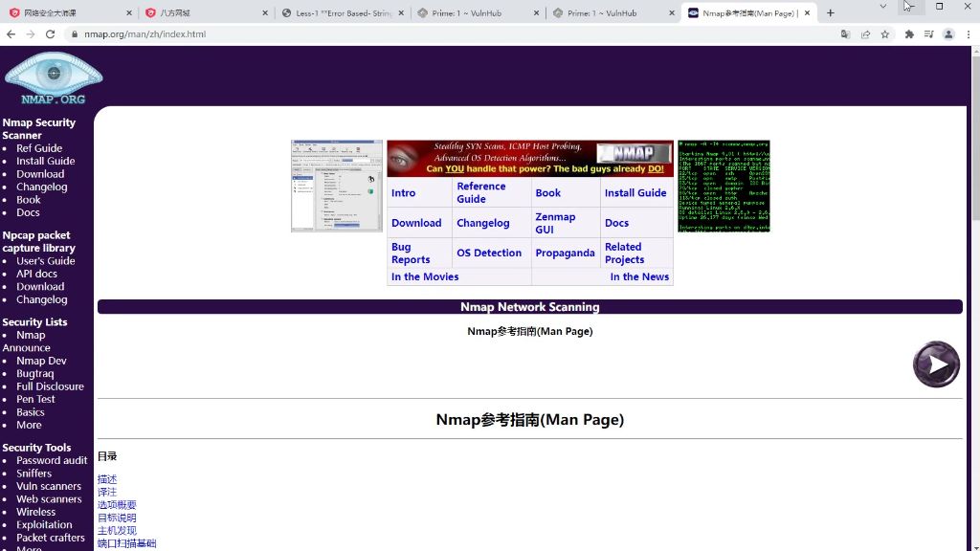
Task: Open Reference Guide in navigation table
Action: pos(481,192)
